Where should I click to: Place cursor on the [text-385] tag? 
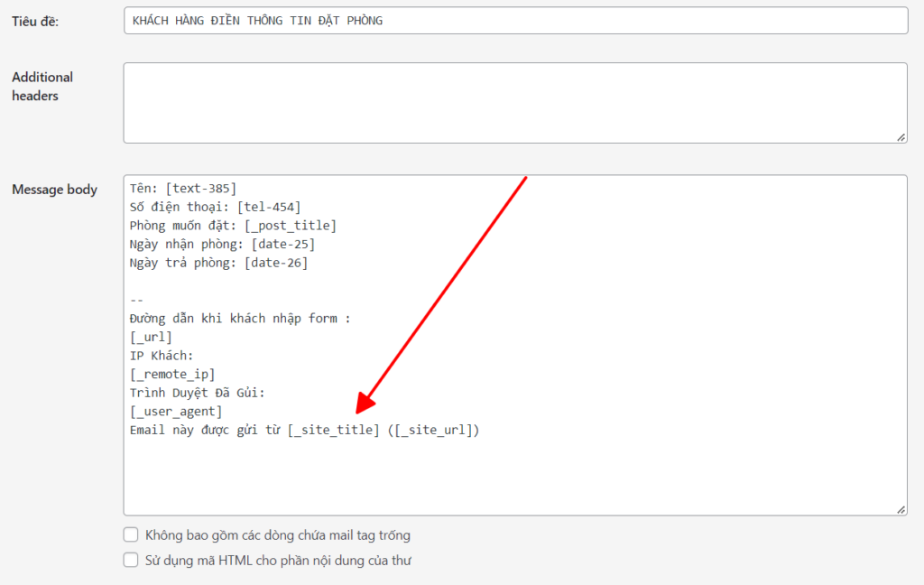pyautogui.click(x=200, y=188)
